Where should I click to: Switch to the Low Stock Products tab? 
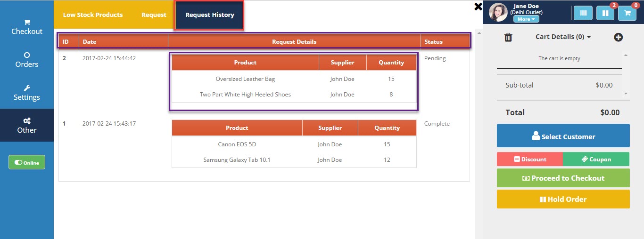coord(93,15)
